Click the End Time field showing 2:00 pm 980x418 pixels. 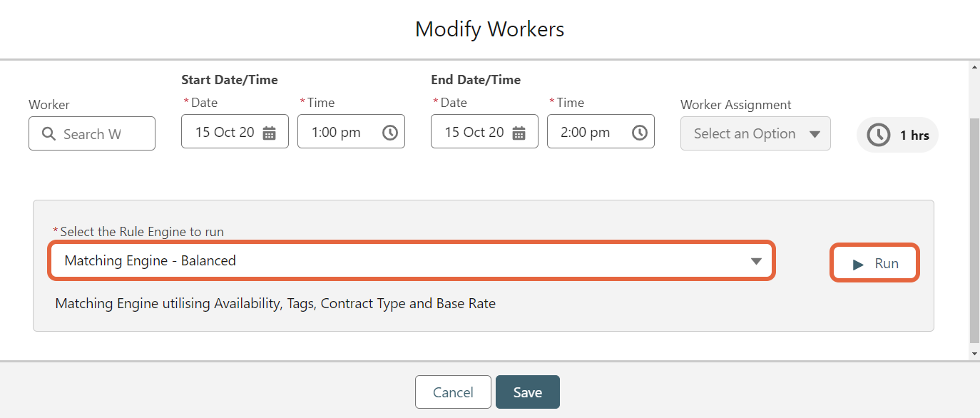(592, 131)
